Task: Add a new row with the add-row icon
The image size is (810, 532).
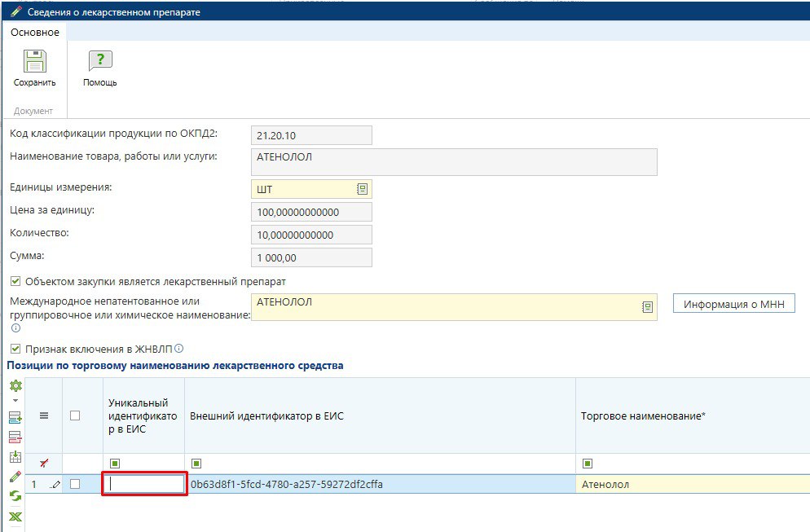Action: (15, 418)
